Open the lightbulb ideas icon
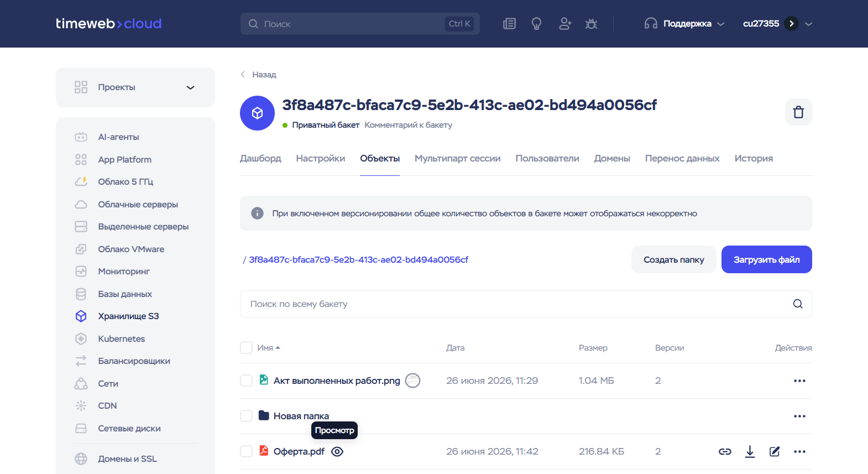This screenshot has height=474, width=868. tap(536, 24)
